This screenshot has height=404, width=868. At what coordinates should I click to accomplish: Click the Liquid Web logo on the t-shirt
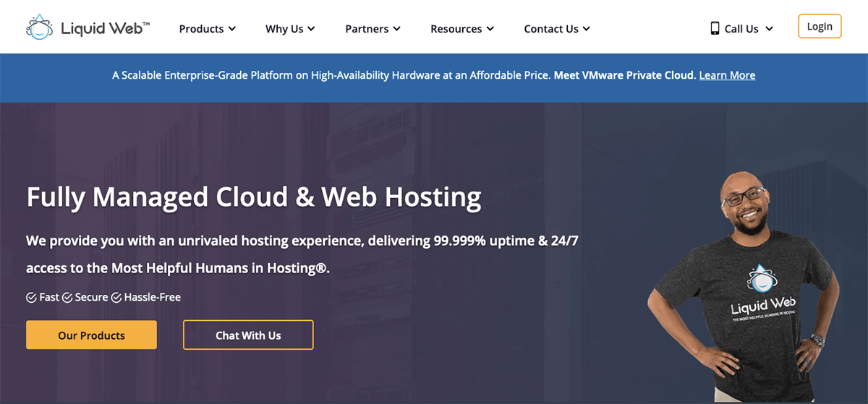pyautogui.click(x=762, y=294)
